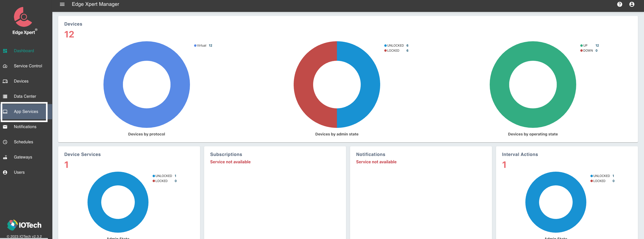The width and height of the screenshot is (644, 239).
Task: Open the user account icon in top bar
Action: [x=632, y=4]
